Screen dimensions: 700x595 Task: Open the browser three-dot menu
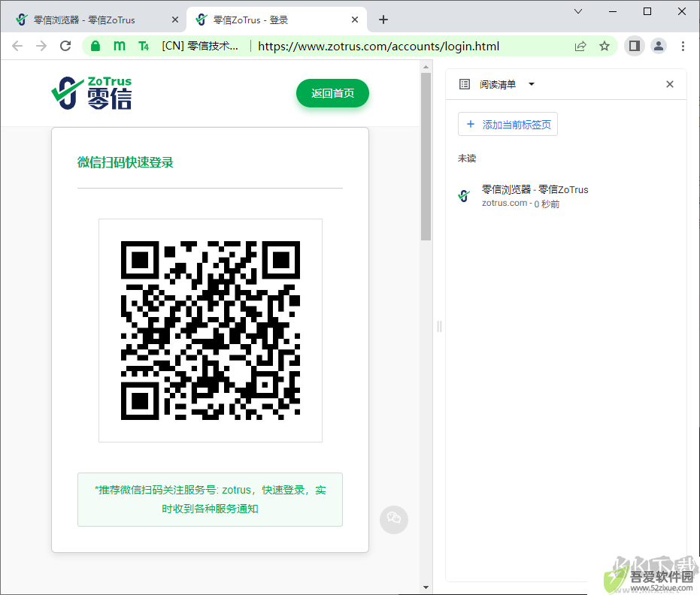pyautogui.click(x=683, y=46)
